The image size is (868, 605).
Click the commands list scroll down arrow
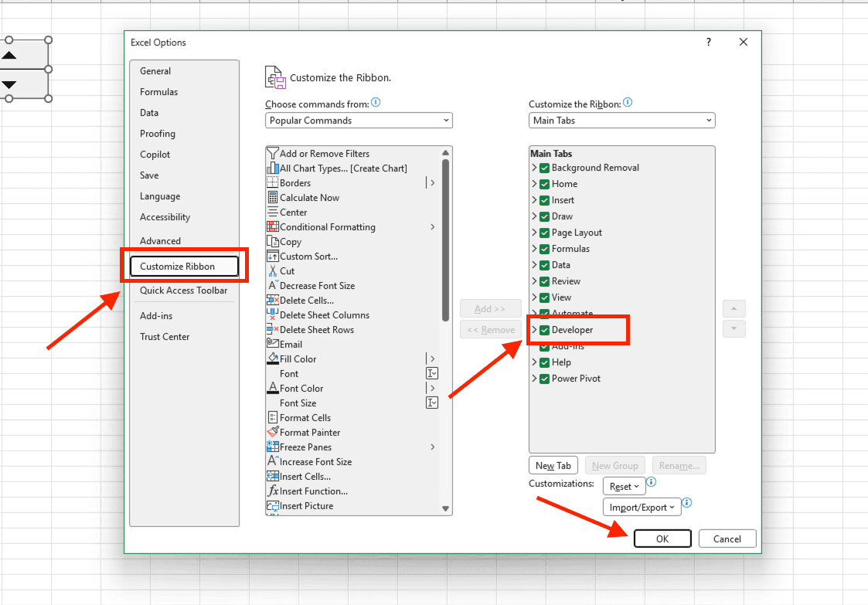(x=446, y=508)
